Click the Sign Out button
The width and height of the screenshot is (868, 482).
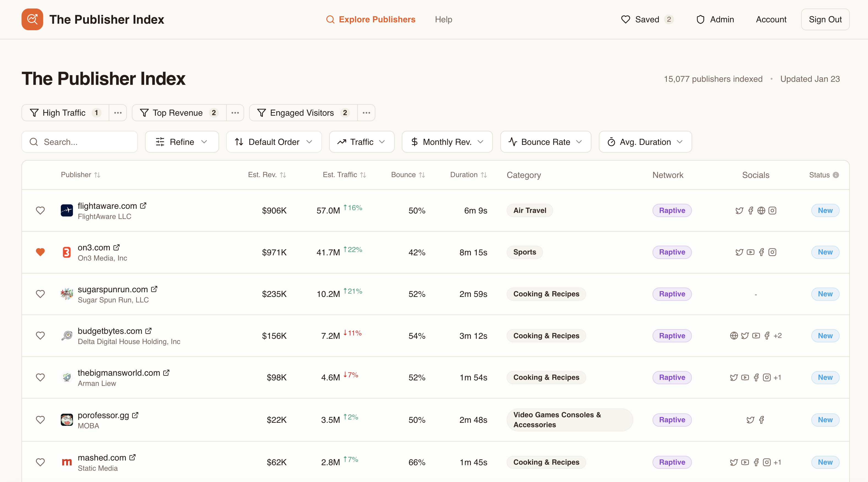point(825,19)
